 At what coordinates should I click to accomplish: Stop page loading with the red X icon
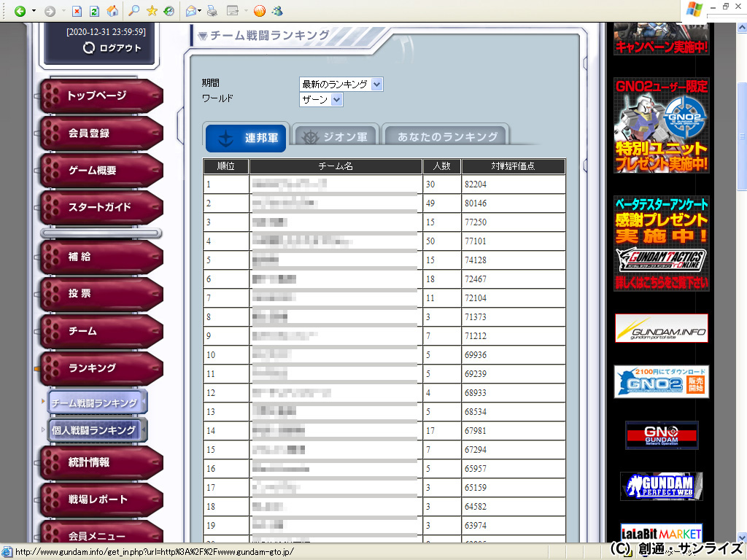pos(77,10)
